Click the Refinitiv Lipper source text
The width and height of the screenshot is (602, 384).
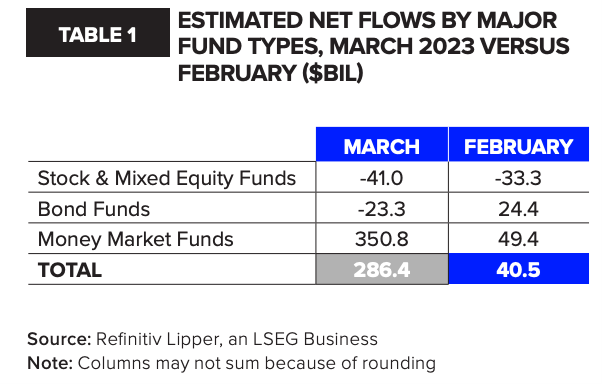click(237, 339)
